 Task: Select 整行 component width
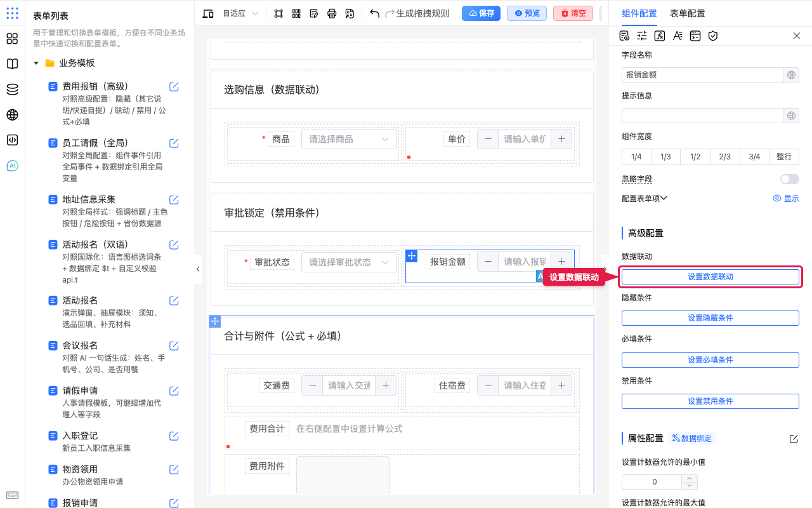(x=784, y=157)
